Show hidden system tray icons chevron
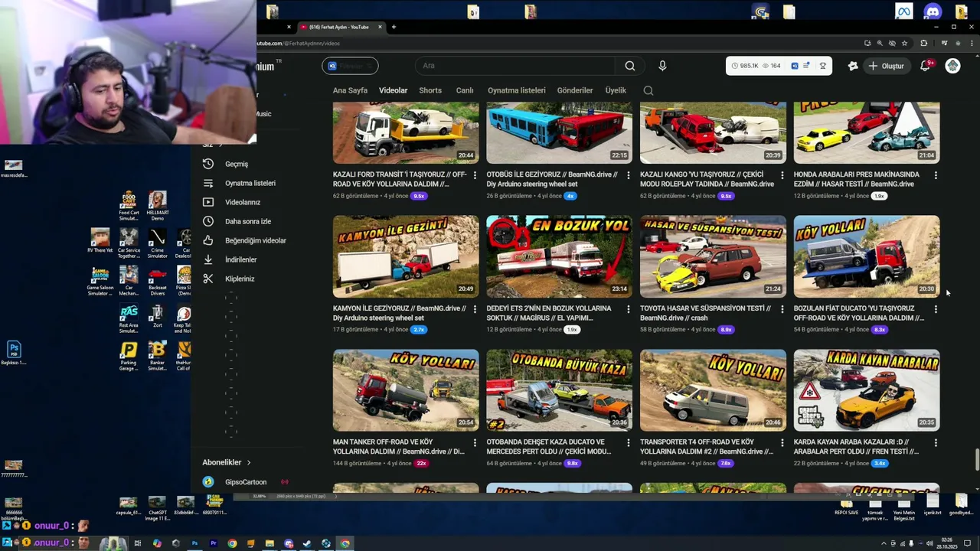This screenshot has height=551, width=980. (x=883, y=543)
